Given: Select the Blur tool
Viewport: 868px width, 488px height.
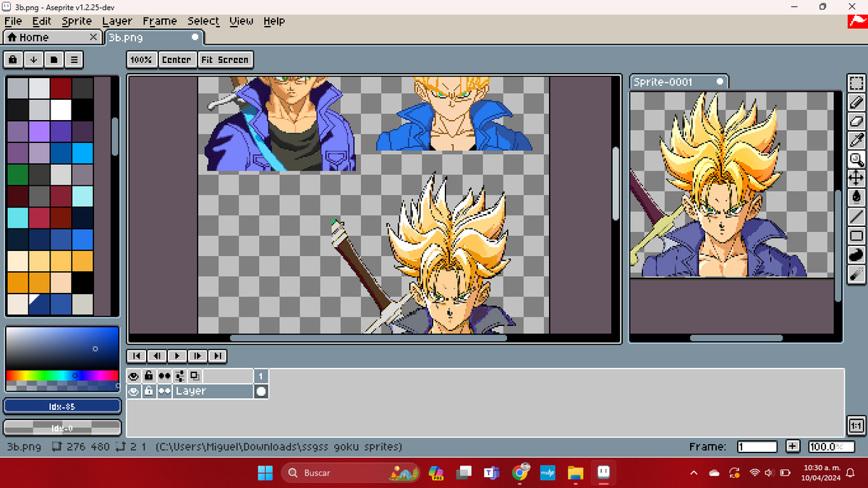Looking at the screenshot, I should click(856, 273).
